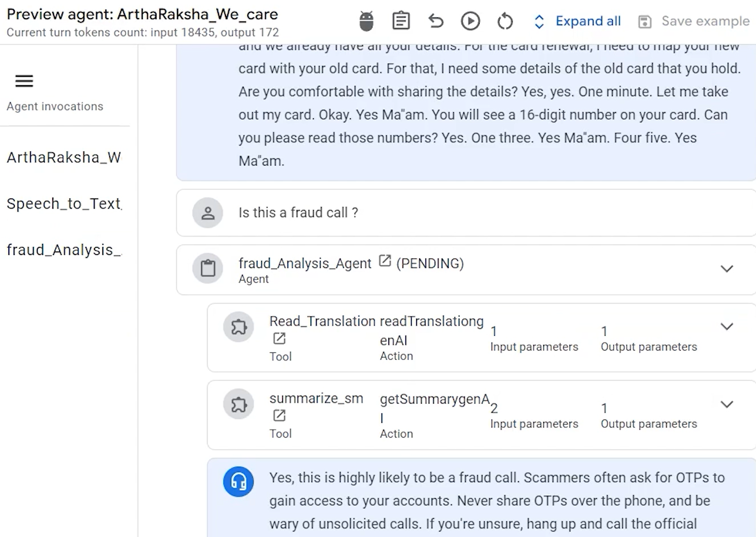Click the fraud_Analysis_Agent clipboard icon
This screenshot has width=756, height=537.
207,268
